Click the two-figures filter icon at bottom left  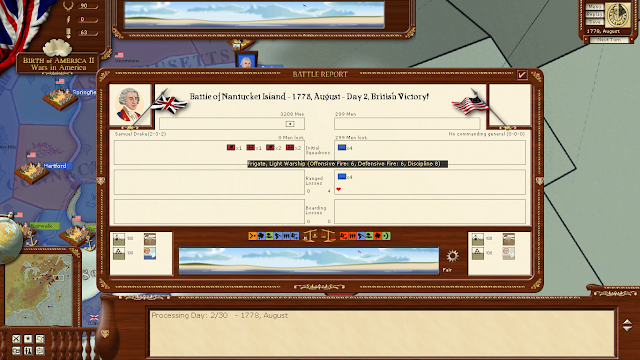click(28, 351)
